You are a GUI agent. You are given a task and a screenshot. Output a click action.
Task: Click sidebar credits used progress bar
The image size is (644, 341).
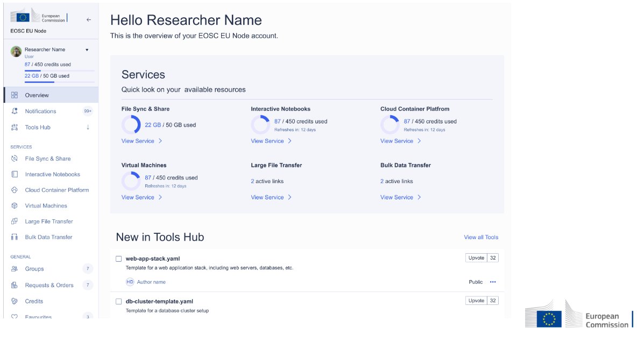59,71
